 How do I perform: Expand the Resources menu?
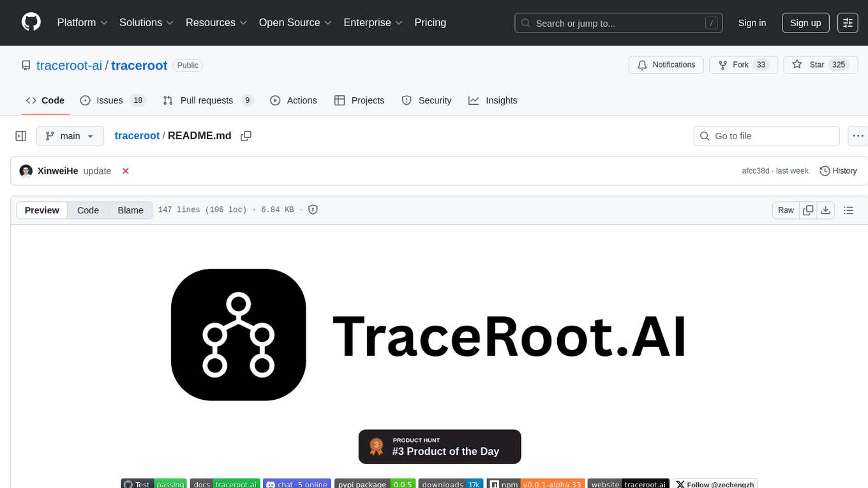(216, 22)
